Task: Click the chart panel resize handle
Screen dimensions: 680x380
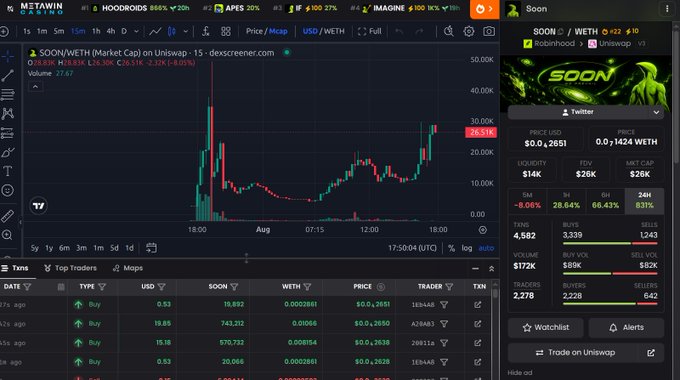Action: pos(246,258)
